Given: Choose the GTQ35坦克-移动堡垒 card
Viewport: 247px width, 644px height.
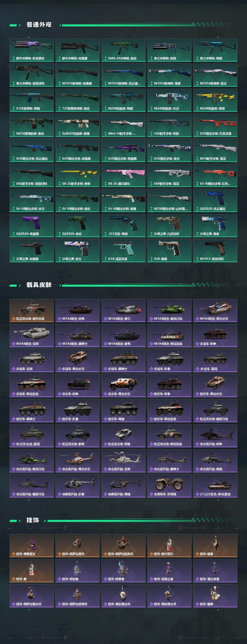Looking at the screenshot, I should tap(215, 486).
